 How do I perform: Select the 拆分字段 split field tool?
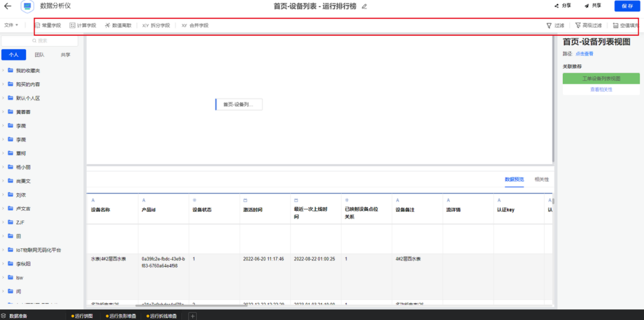pyautogui.click(x=156, y=26)
